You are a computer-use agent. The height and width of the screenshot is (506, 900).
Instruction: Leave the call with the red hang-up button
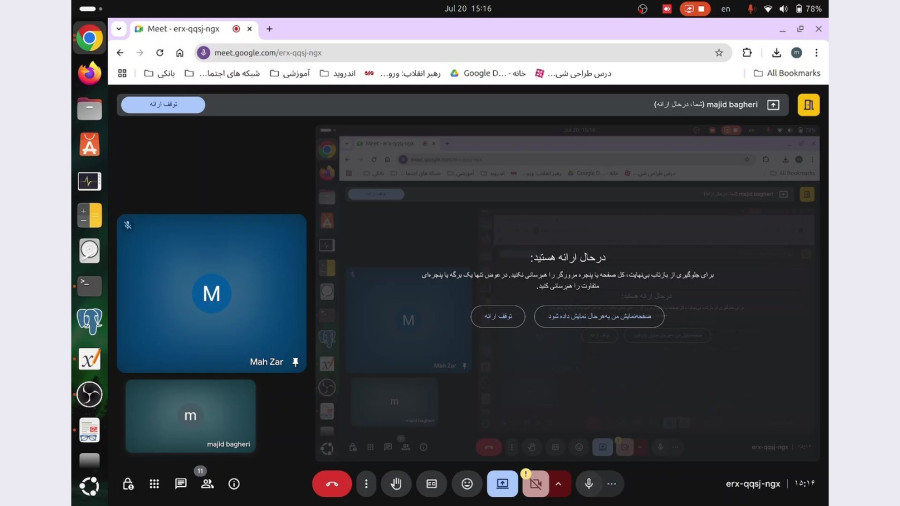(x=332, y=484)
